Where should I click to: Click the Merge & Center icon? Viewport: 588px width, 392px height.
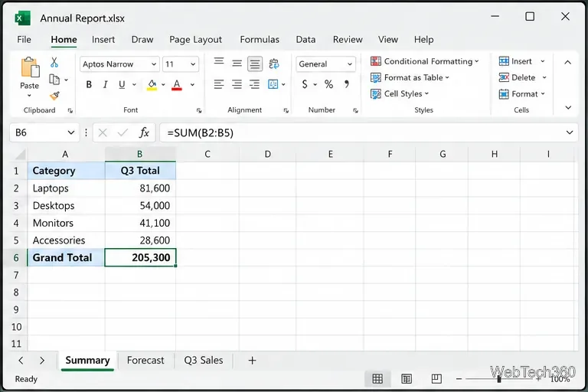pyautogui.click(x=273, y=84)
